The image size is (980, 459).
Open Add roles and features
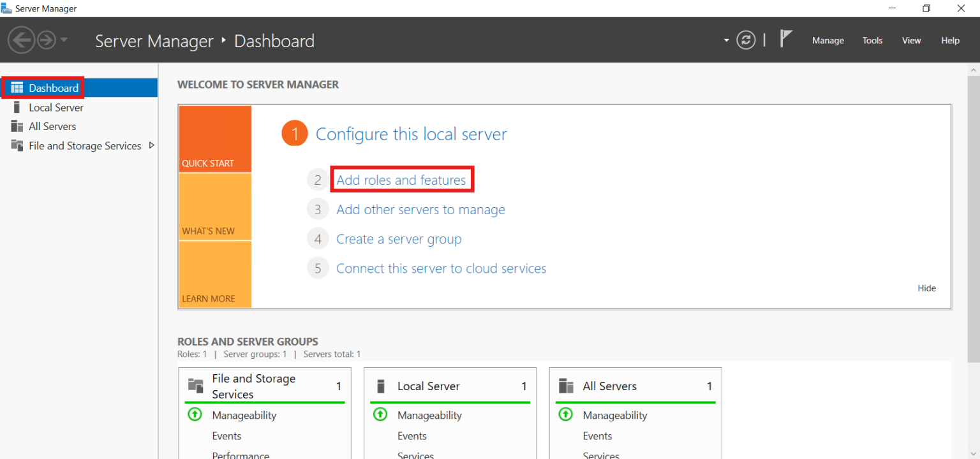tap(402, 179)
